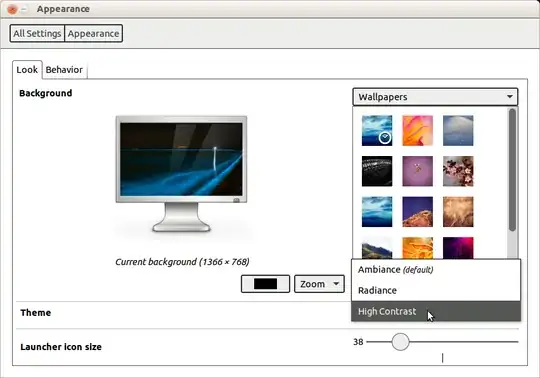
Task: Choose the orange rock under indigo sky wallpaper
Action: tap(417, 212)
